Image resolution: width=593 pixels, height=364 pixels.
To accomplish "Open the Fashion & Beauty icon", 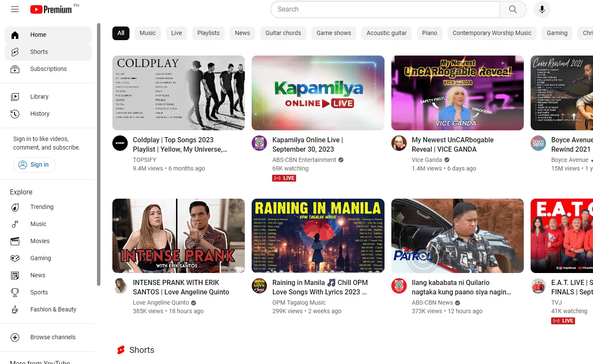I will click(x=15, y=309).
